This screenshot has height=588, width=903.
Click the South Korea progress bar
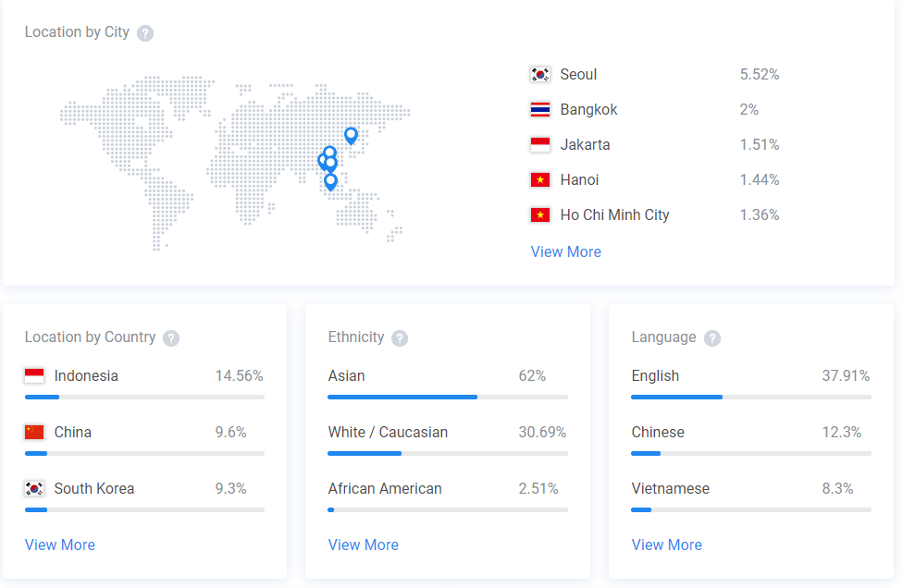coord(144,509)
